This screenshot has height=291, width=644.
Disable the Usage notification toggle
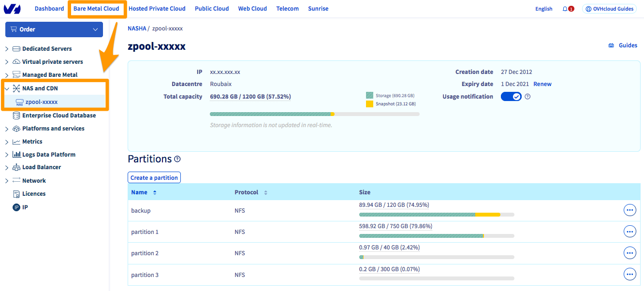(x=511, y=97)
